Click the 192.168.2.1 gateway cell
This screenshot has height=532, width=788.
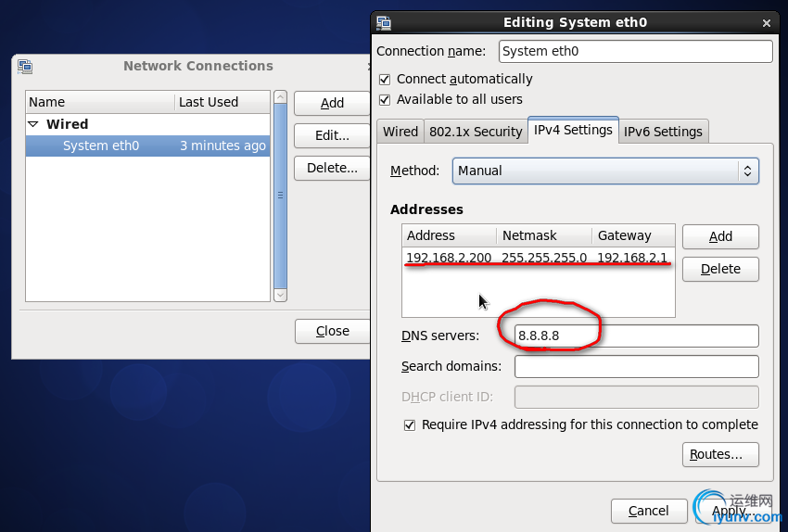pos(631,258)
